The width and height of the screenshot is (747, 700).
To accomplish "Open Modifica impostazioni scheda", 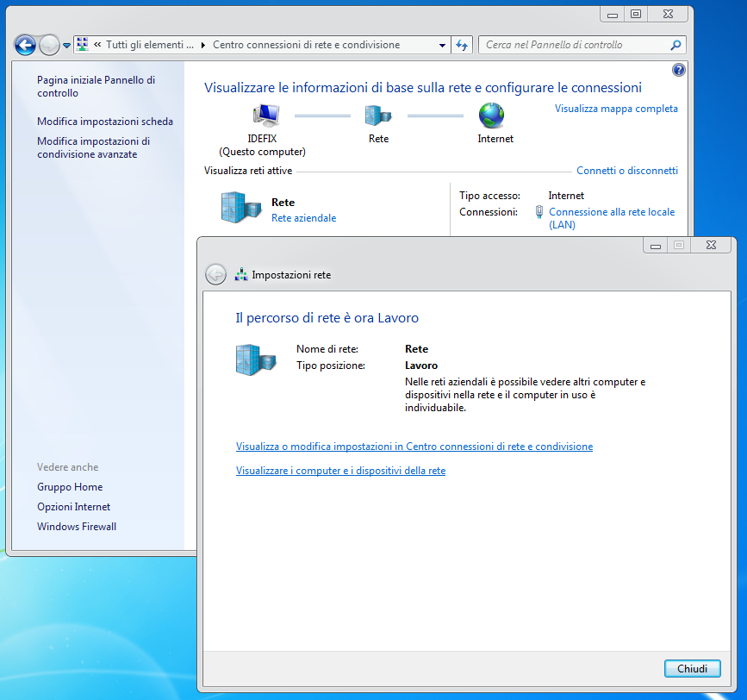I will click(x=105, y=122).
